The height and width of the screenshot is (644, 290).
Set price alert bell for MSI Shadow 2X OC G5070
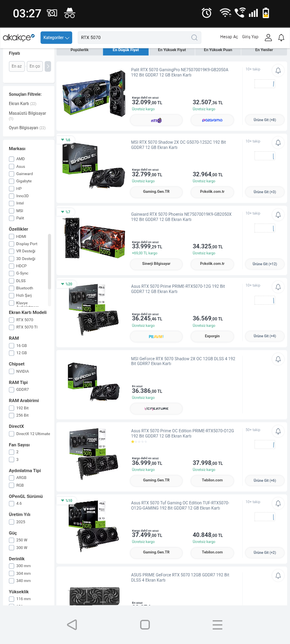coord(278,142)
